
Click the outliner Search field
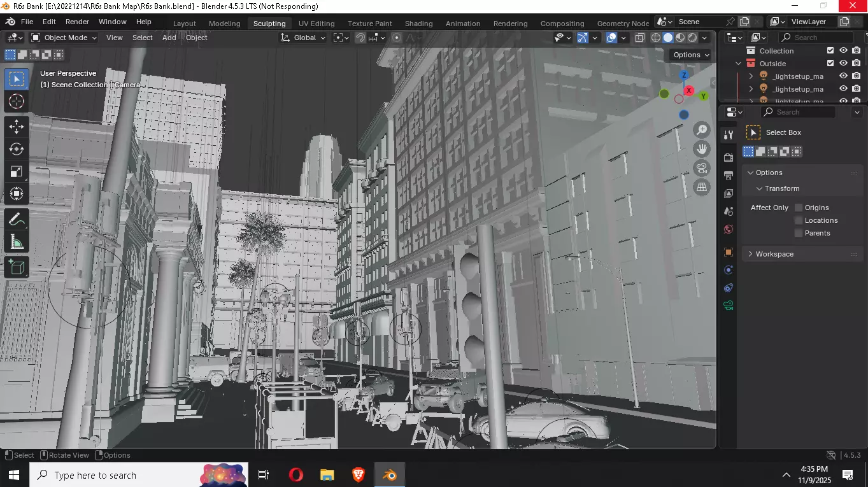816,38
